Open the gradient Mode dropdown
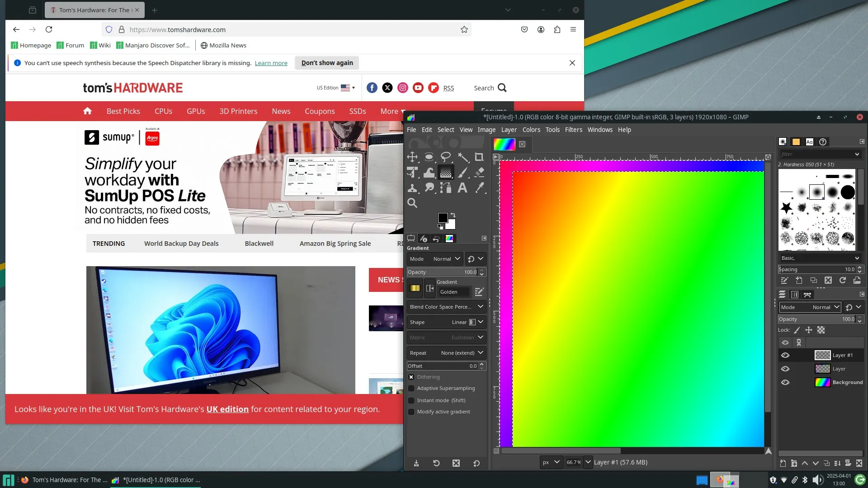The height and width of the screenshot is (488, 868). (x=434, y=259)
